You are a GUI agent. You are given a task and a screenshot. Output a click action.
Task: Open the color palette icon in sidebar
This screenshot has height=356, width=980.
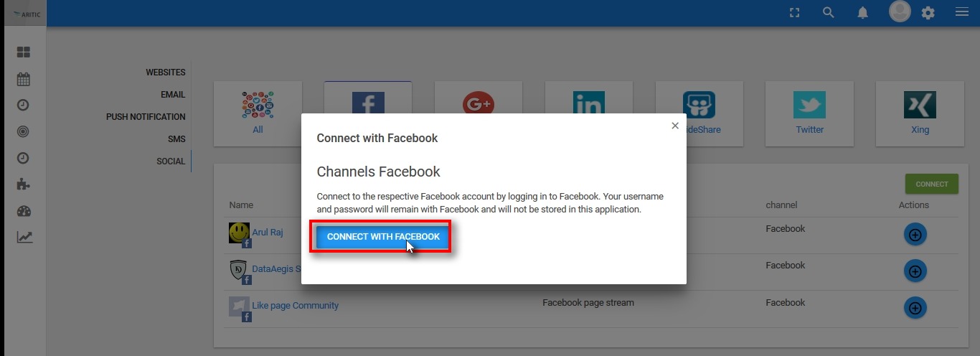pos(24,211)
